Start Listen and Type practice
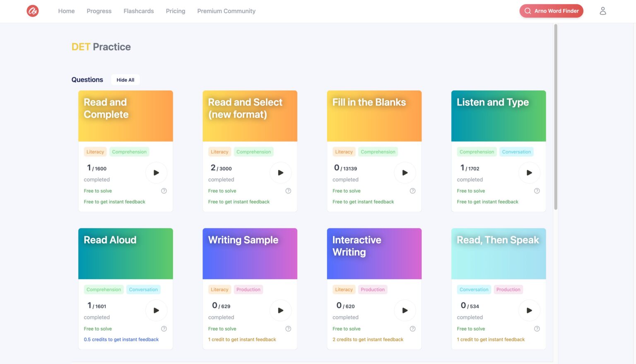The height and width of the screenshot is (364, 636). [x=529, y=172]
